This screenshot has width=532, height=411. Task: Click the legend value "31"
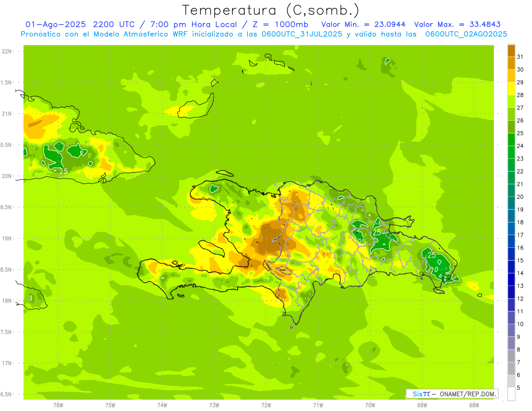[x=520, y=56]
